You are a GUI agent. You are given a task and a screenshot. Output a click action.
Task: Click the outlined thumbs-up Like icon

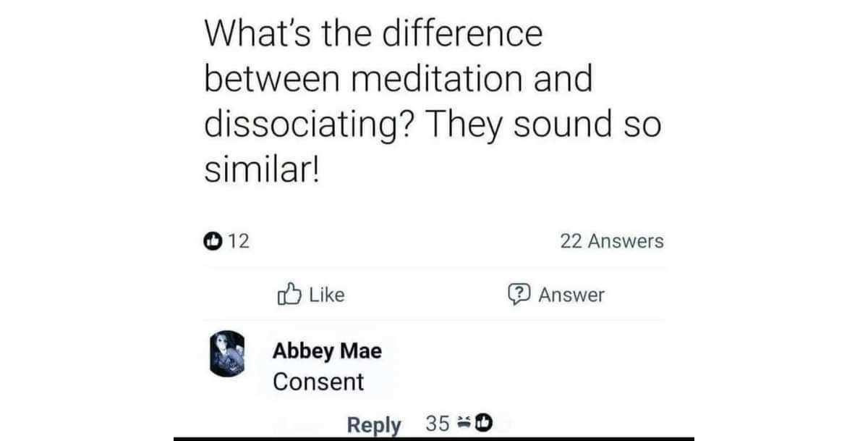(x=289, y=294)
